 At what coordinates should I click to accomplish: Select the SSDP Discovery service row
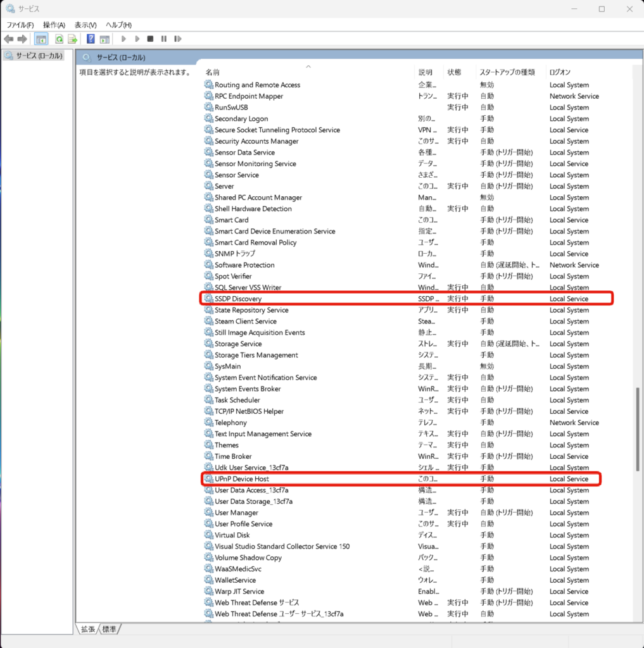pos(238,299)
